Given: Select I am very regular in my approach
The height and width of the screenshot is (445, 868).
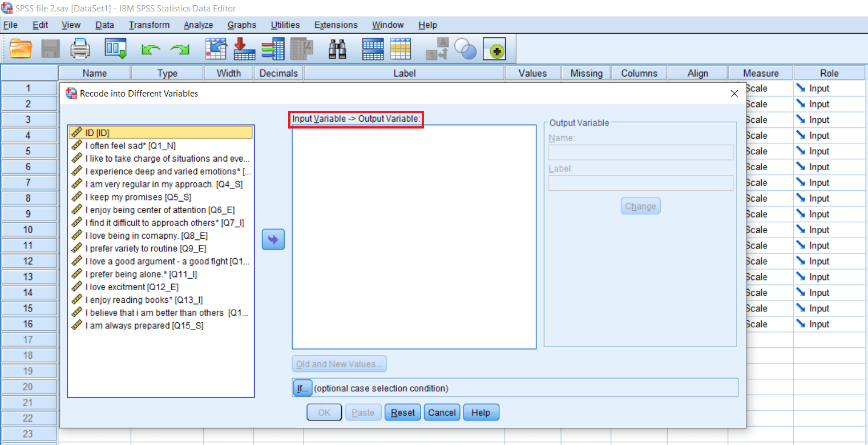Looking at the screenshot, I should [161, 184].
